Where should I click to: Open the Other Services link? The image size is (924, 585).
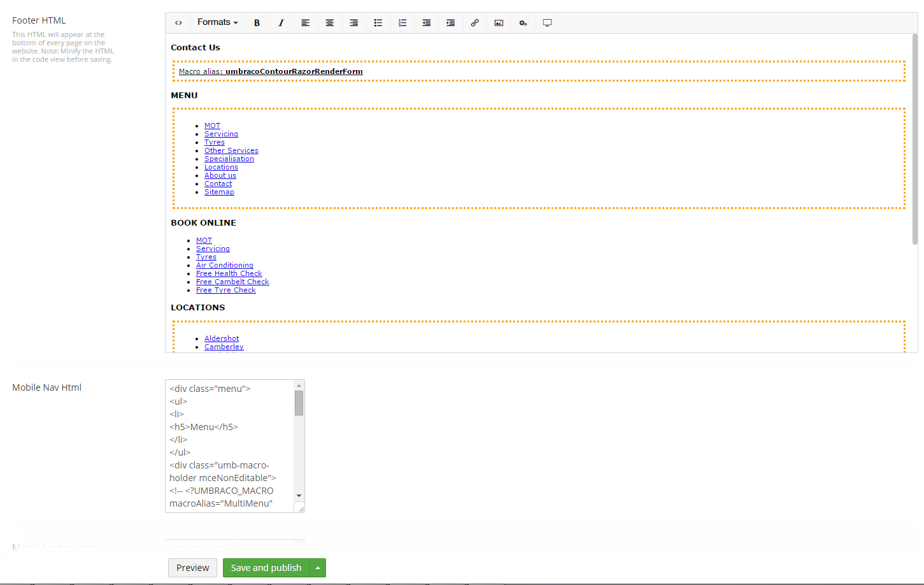[231, 151]
